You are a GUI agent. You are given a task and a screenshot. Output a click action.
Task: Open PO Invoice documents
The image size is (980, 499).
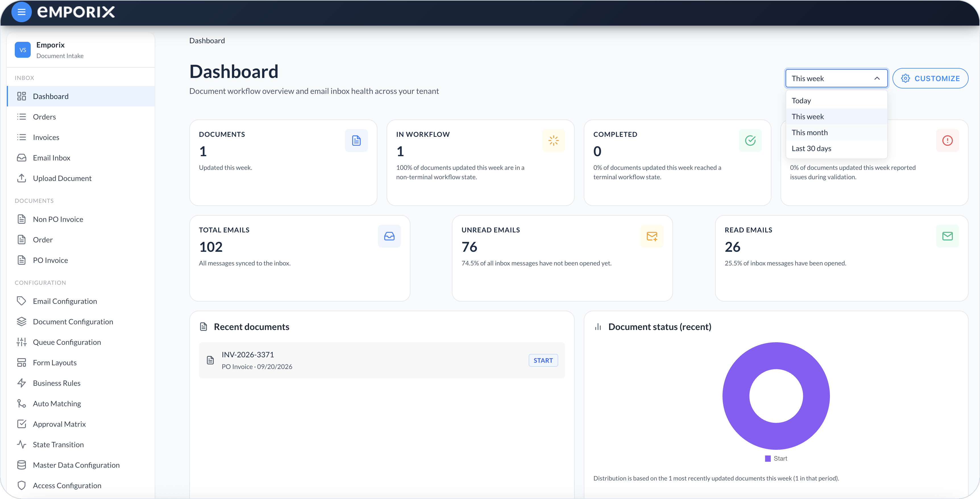[81, 261]
